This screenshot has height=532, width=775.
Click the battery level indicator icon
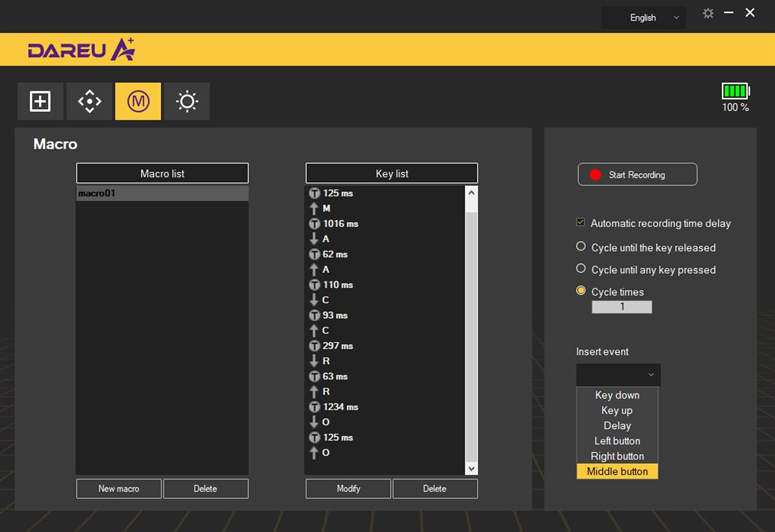[x=735, y=91]
